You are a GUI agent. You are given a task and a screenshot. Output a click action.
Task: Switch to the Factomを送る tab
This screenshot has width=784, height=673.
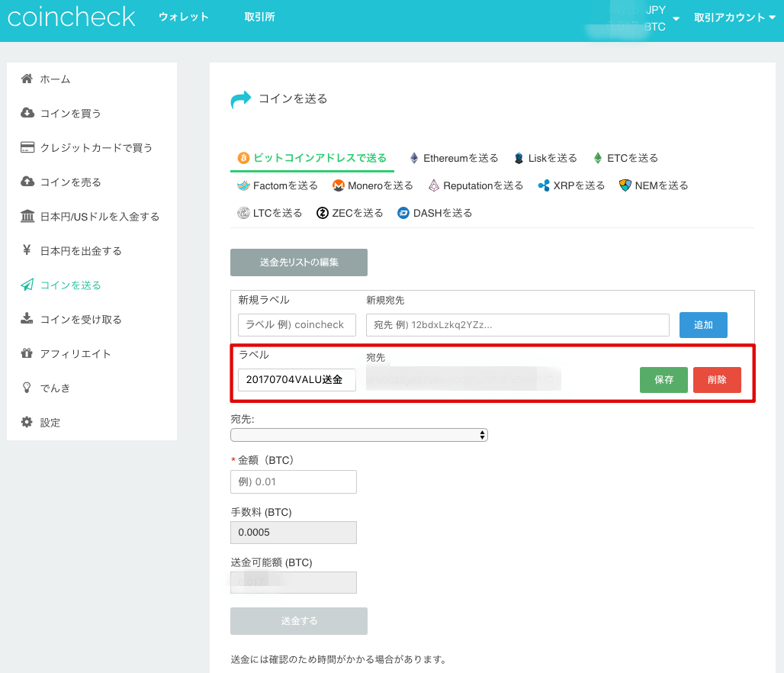pyautogui.click(x=278, y=185)
